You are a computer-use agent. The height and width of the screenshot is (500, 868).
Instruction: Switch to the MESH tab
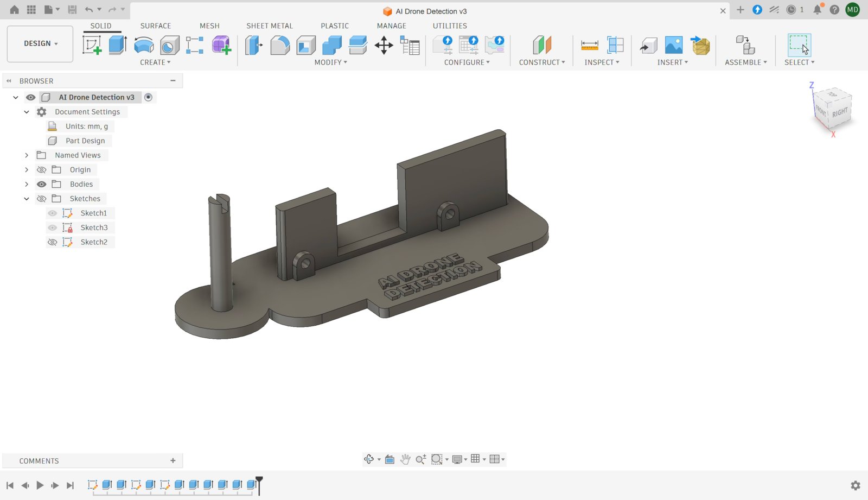coord(209,26)
